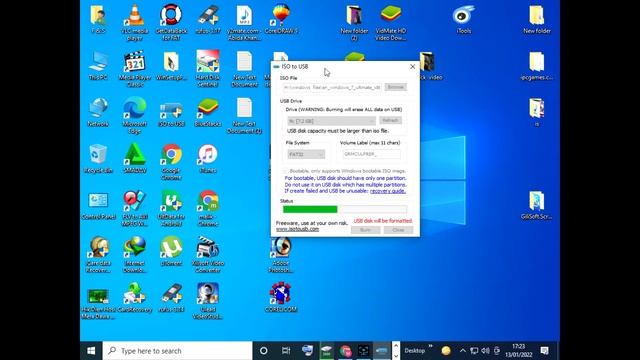Select the rufus-3.17 desktop icon
Screen dimensions: 640x360
click(208, 19)
